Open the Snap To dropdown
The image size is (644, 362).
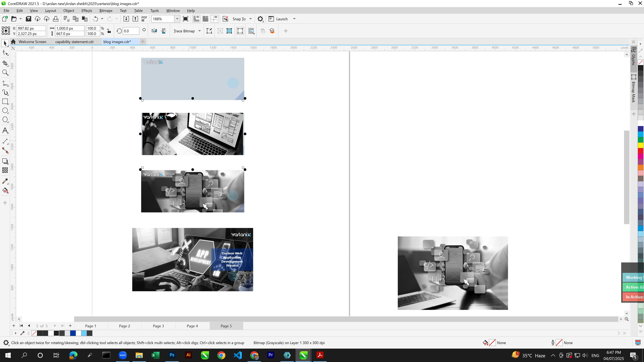click(251, 19)
